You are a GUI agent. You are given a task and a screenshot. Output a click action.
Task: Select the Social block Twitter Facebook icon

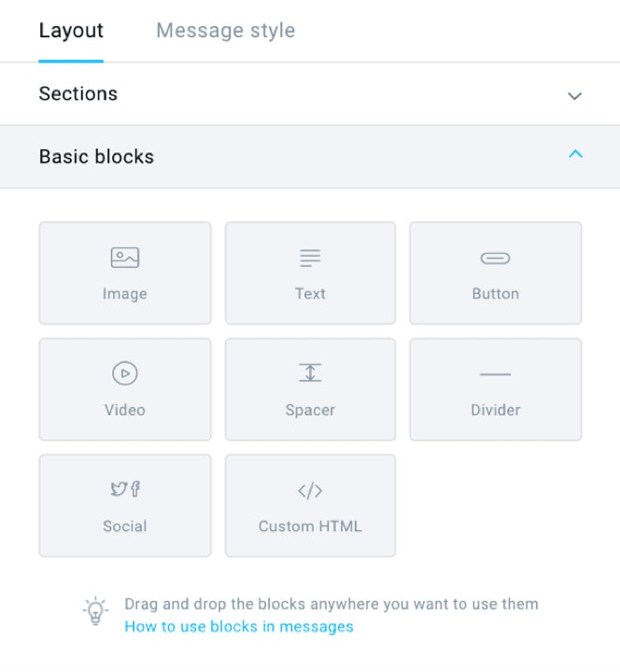(125, 489)
